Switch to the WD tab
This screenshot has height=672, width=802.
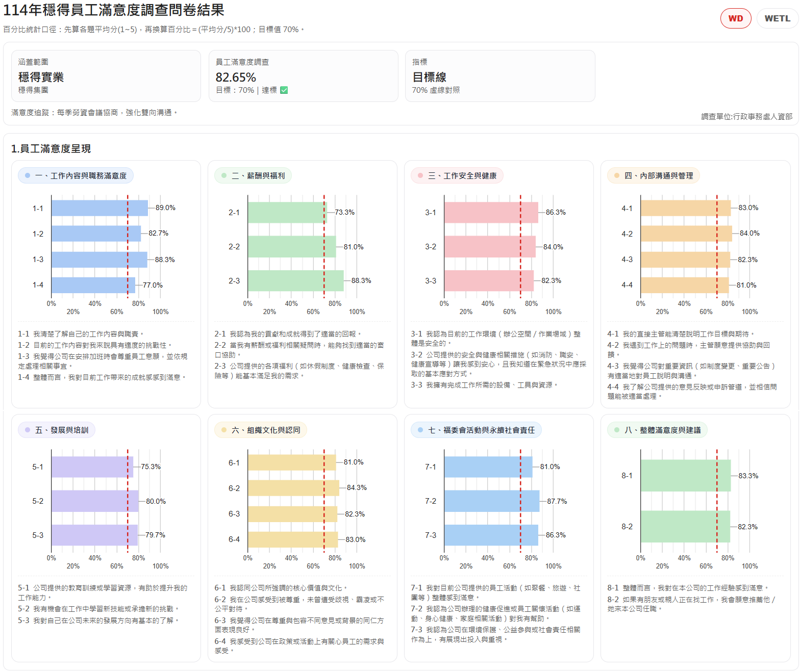735,18
